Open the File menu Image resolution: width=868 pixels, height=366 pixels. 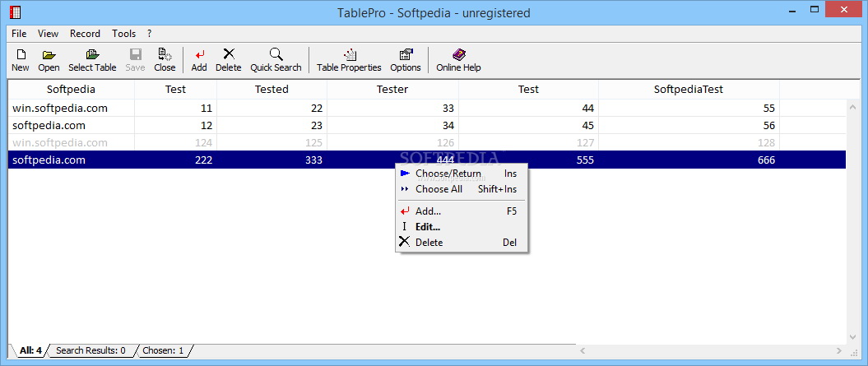tap(19, 34)
